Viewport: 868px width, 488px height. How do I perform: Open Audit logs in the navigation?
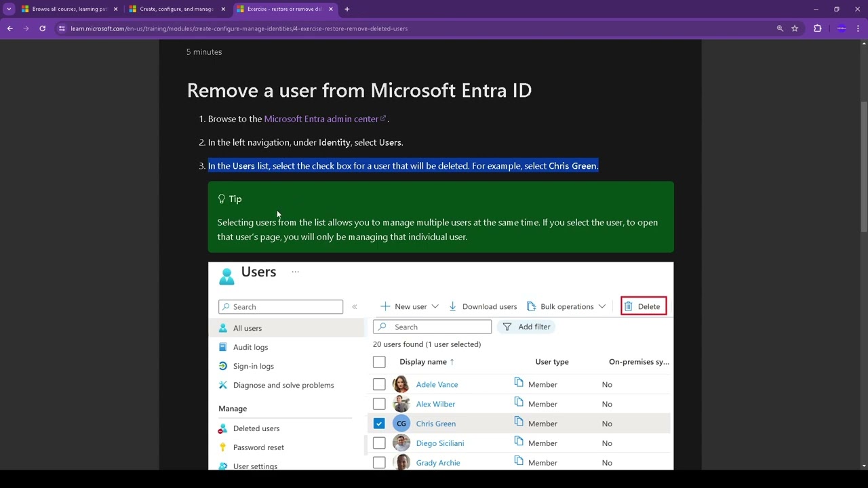[251, 347]
